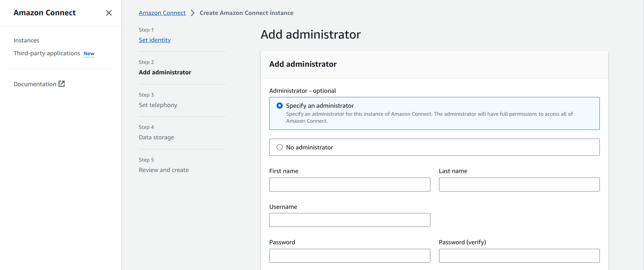Click Step 3 Set telephony in wizard
The height and width of the screenshot is (270, 644).
[158, 105]
